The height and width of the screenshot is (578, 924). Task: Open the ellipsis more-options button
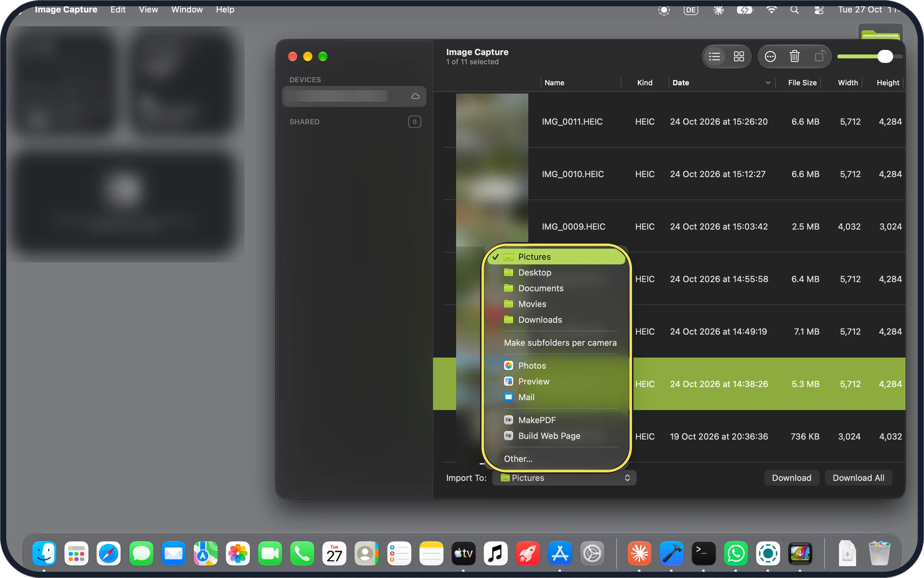(770, 56)
